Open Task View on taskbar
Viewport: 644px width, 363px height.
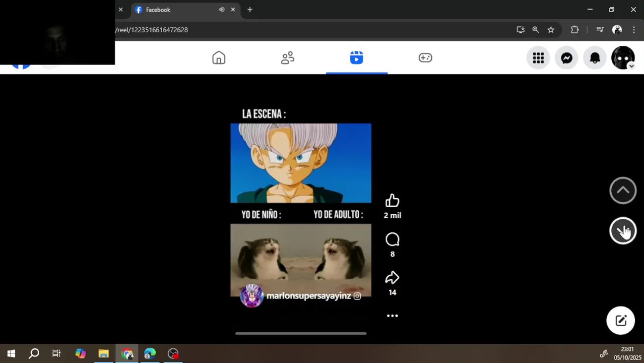56,353
